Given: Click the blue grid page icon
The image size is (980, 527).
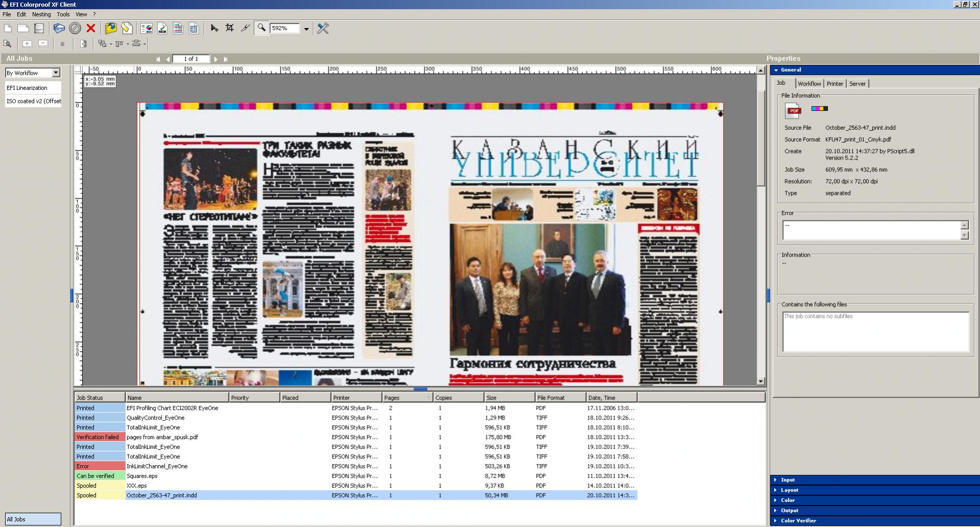Looking at the screenshot, I should (x=194, y=28).
